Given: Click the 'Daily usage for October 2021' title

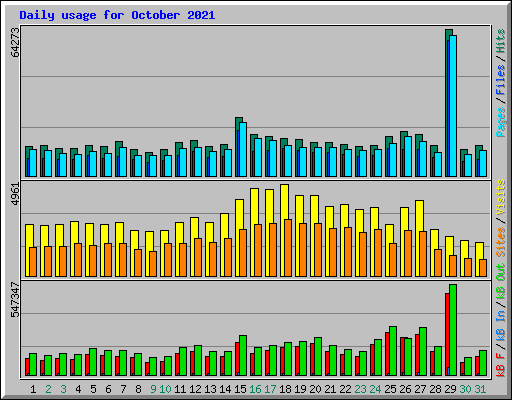Looking at the screenshot, I should 117,15.
